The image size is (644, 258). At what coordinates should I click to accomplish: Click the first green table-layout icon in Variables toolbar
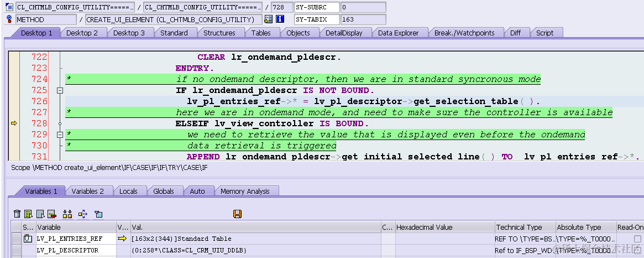click(28, 214)
